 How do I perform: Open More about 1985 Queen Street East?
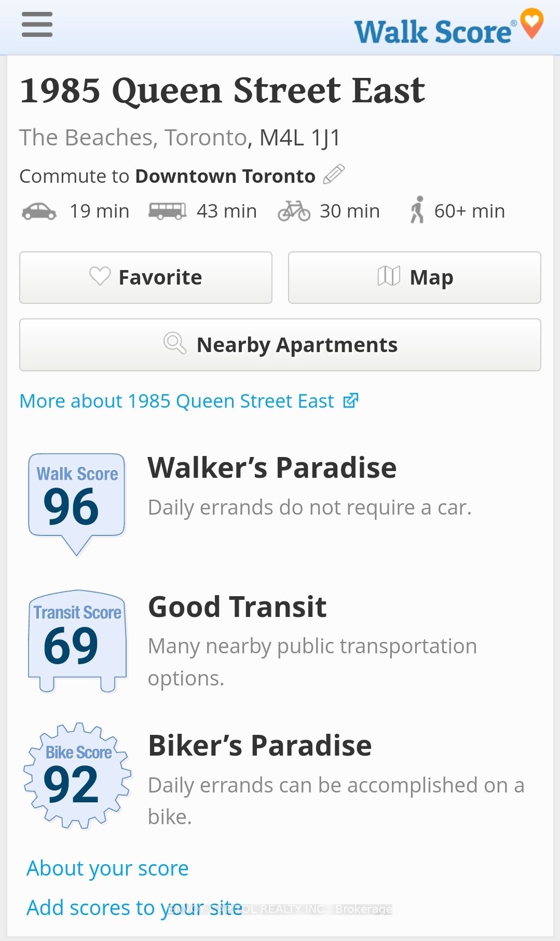pyautogui.click(x=189, y=401)
